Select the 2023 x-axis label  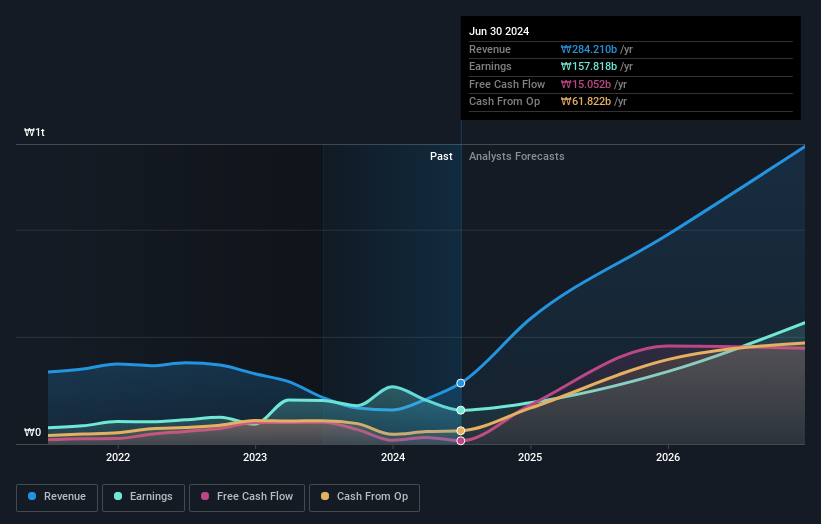[x=255, y=457]
